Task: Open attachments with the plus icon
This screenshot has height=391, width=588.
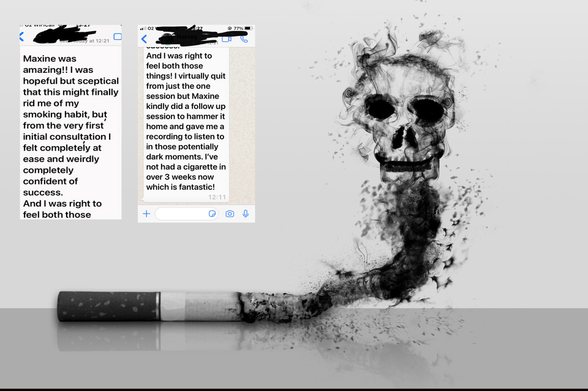Action: tap(146, 214)
